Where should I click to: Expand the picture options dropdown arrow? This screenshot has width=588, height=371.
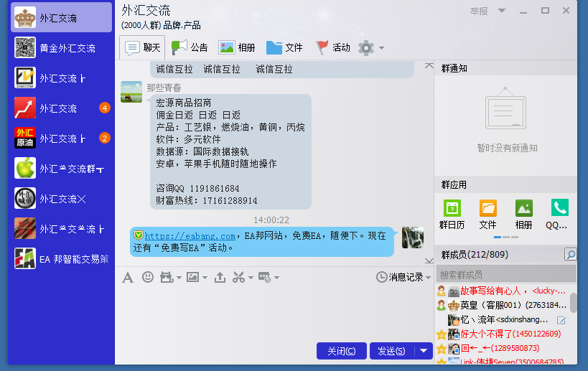[x=205, y=278]
